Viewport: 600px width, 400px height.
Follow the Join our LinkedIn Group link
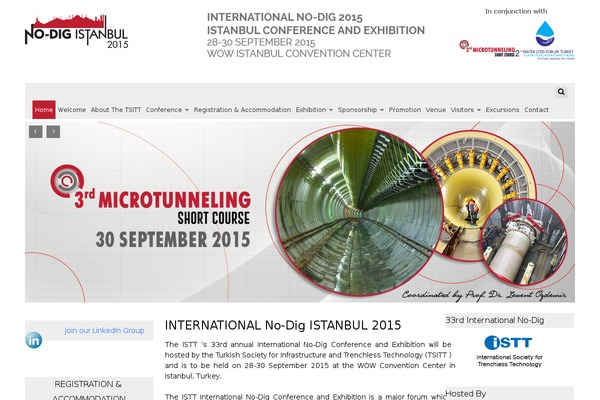point(104,330)
